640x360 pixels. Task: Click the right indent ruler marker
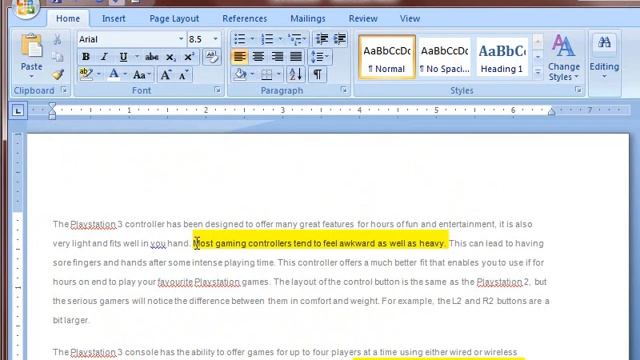[551, 111]
